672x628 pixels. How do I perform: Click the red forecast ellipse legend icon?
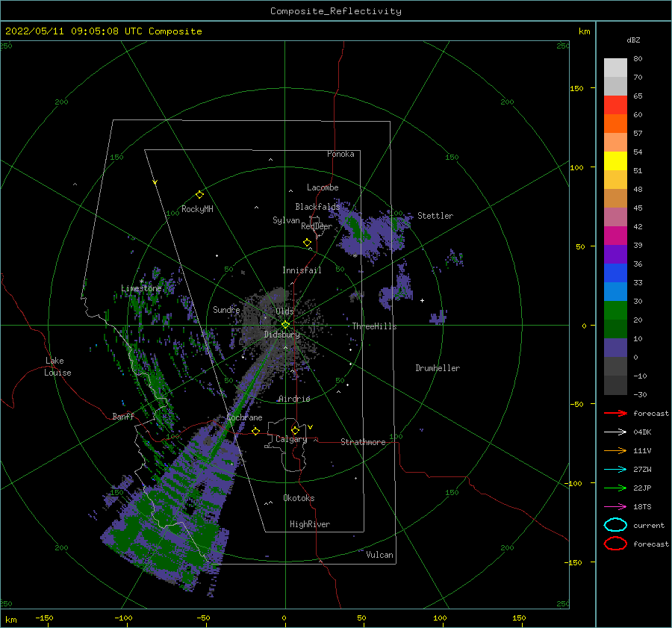point(615,544)
